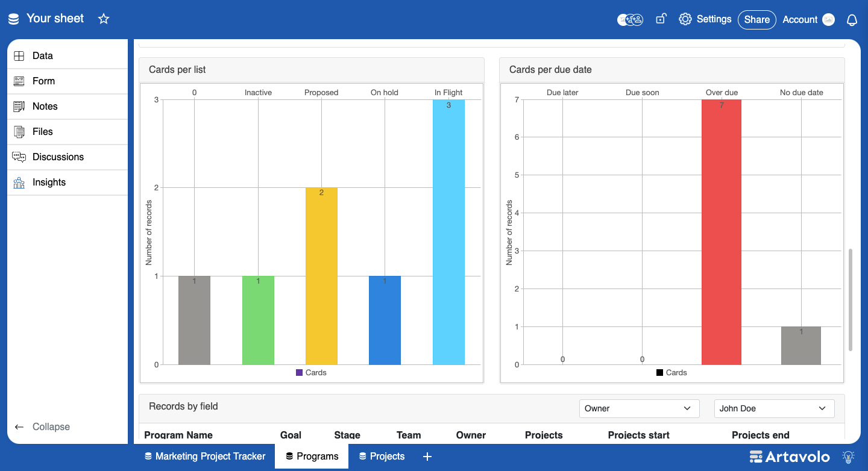Click the Projects end column header
The height and width of the screenshot is (471, 868).
pos(761,435)
